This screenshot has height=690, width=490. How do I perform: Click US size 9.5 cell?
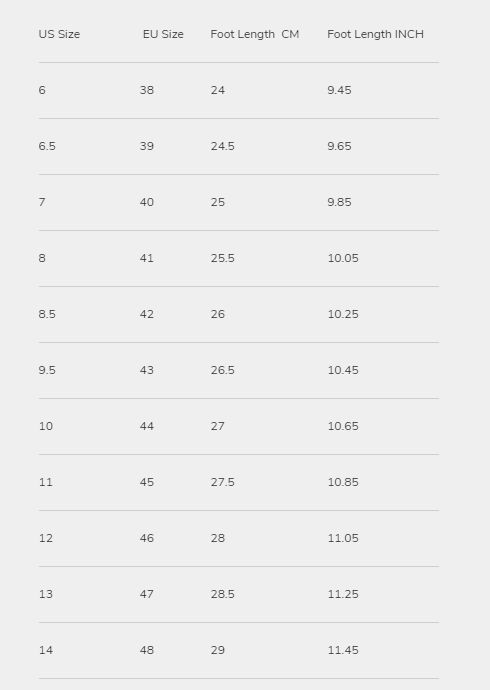point(47,370)
